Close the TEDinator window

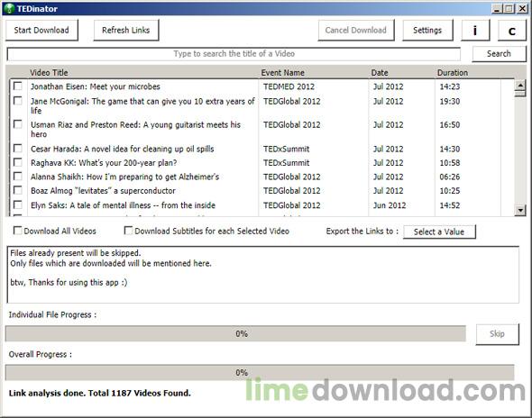click(x=522, y=8)
